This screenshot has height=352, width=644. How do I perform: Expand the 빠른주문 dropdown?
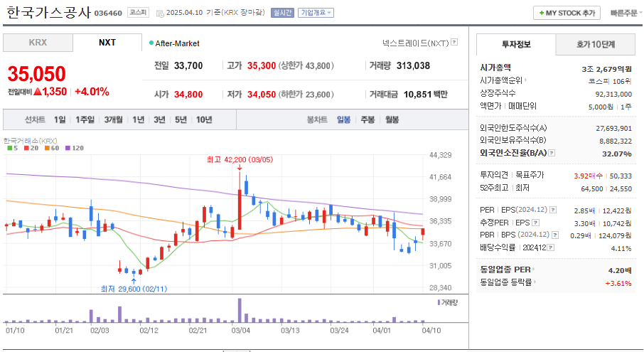[626, 13]
